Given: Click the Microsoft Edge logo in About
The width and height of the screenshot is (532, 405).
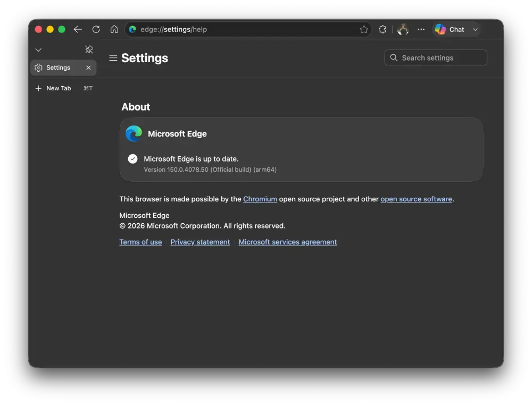Looking at the screenshot, I should 134,133.
